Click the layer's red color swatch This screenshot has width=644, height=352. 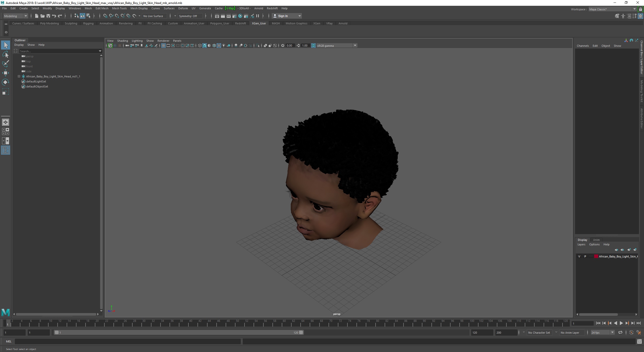[596, 256]
